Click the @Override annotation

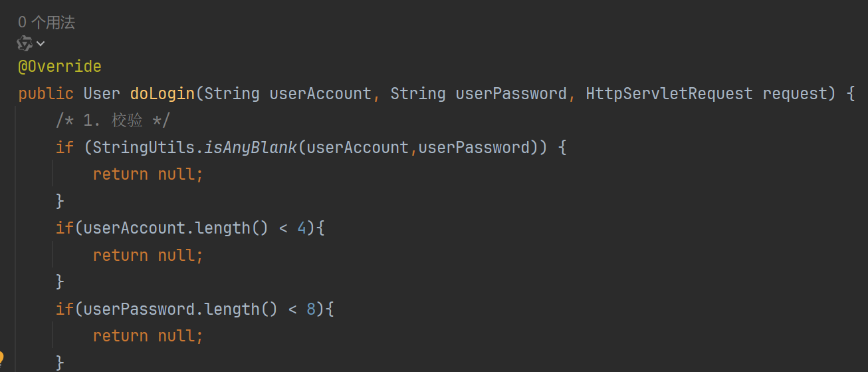60,67
